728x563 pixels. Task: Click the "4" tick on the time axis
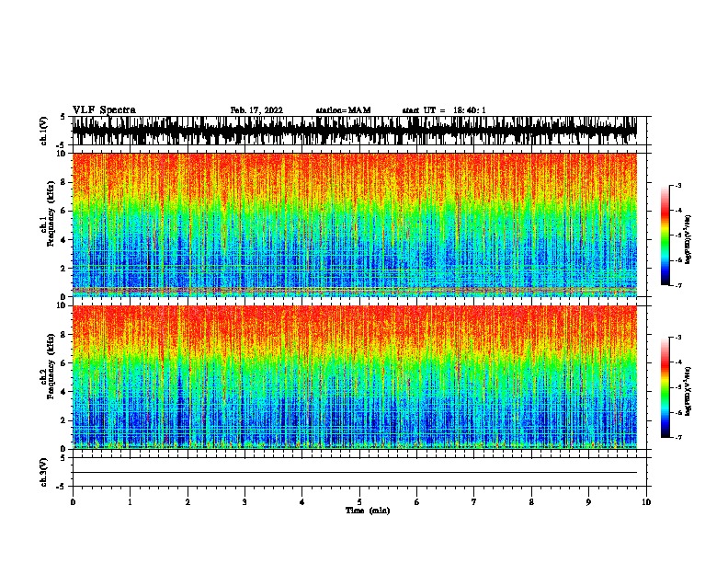[302, 502]
